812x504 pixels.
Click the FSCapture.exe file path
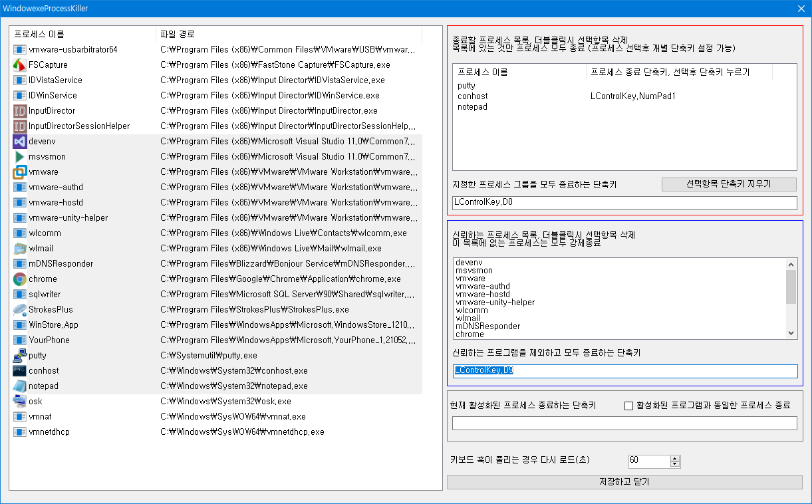pos(275,65)
